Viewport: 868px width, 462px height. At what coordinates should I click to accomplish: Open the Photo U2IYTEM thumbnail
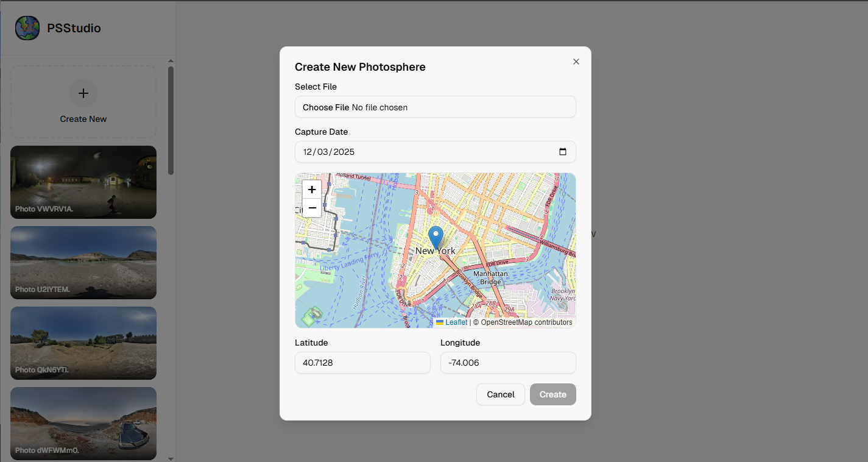pyautogui.click(x=83, y=263)
